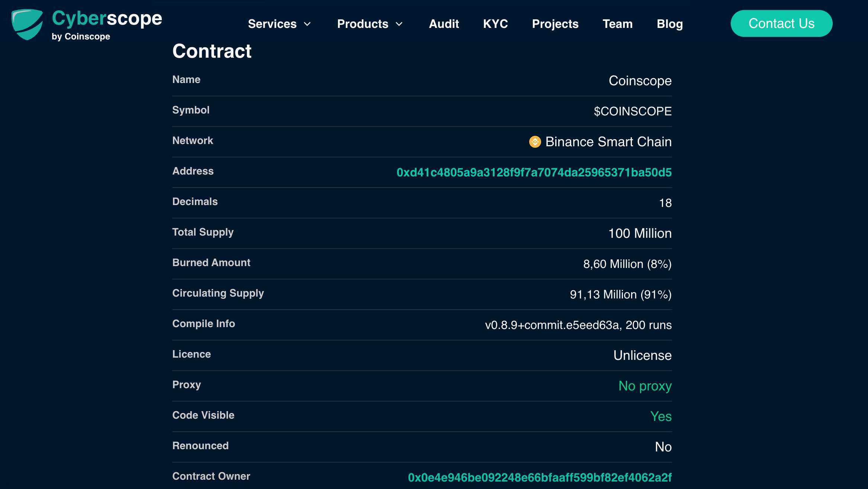
Task: Click the 'No proxy' status text
Action: (x=645, y=386)
